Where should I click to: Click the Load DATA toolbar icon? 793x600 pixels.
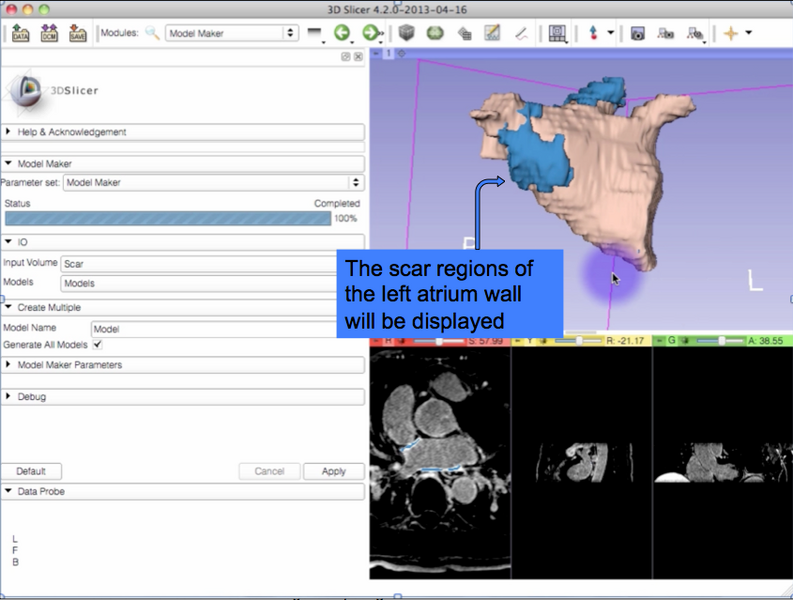[21, 33]
